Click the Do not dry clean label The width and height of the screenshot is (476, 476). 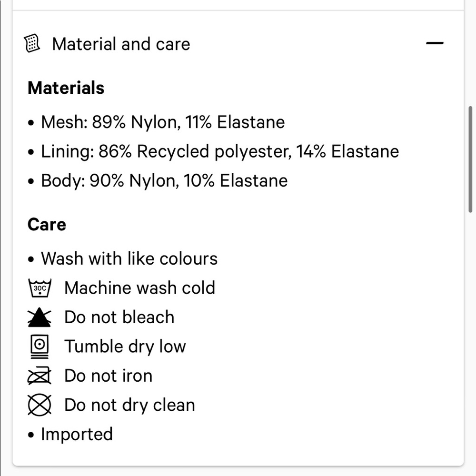[x=129, y=405]
